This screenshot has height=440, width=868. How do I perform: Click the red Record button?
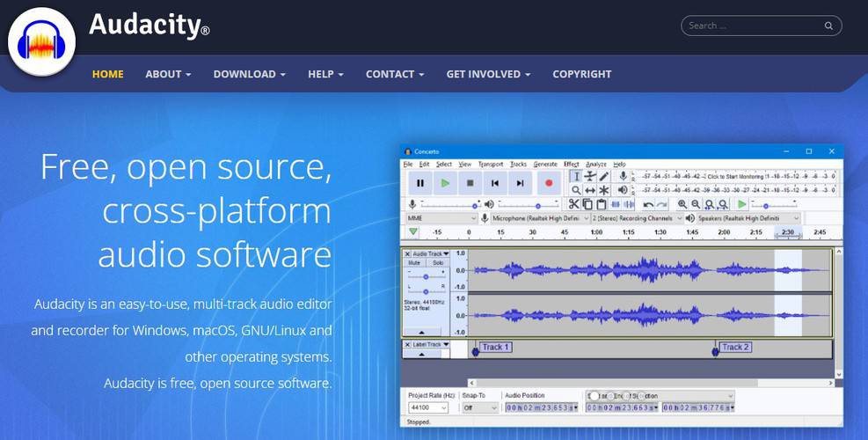pyautogui.click(x=549, y=183)
